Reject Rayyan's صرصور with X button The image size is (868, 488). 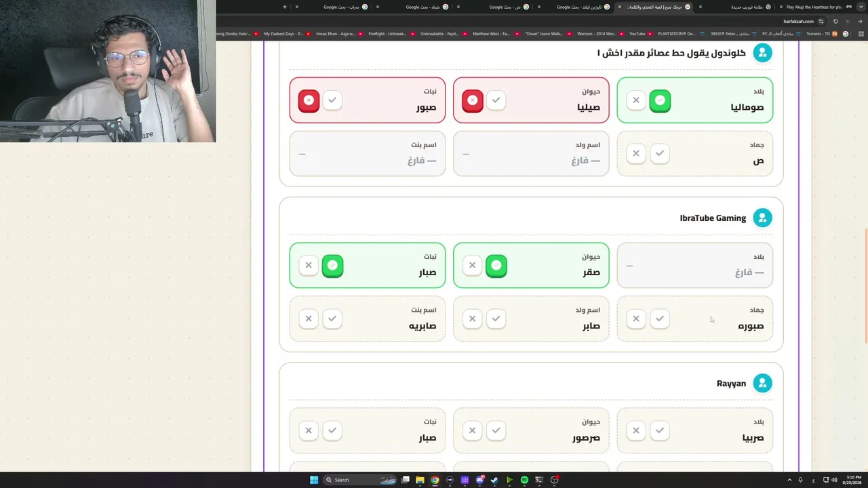point(473,430)
